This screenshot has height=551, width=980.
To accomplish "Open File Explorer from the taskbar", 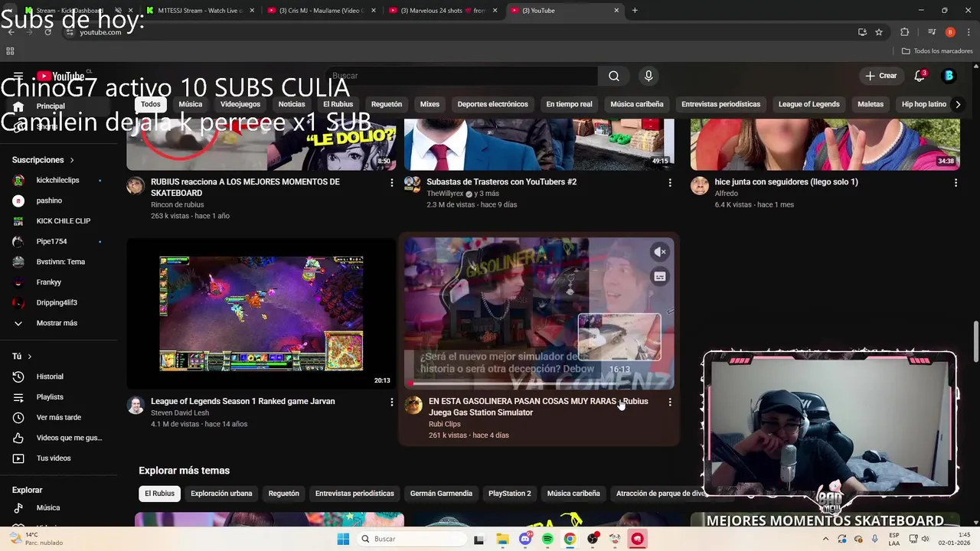I will (x=502, y=539).
